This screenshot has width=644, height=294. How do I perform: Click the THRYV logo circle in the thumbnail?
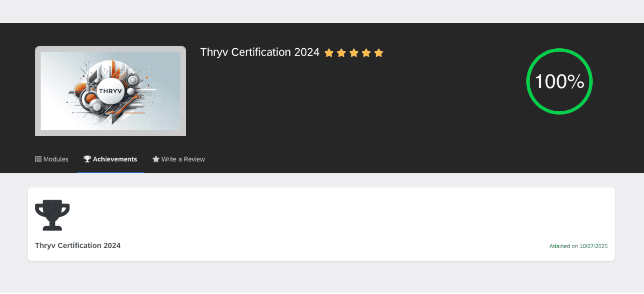110,91
